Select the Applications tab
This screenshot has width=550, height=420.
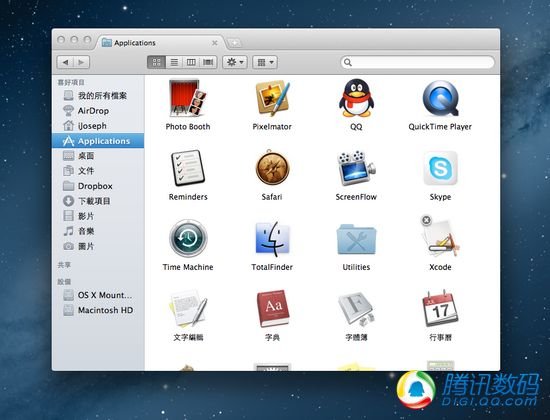160,43
